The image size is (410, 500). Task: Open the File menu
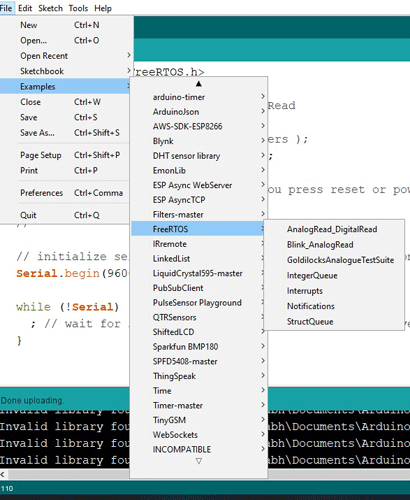coord(6,8)
